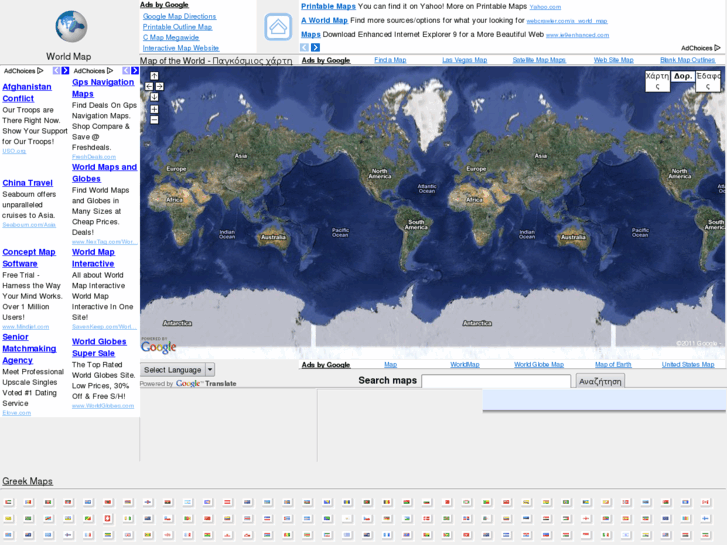Open the C Map Megawide link
The image size is (727, 545).
[171, 38]
